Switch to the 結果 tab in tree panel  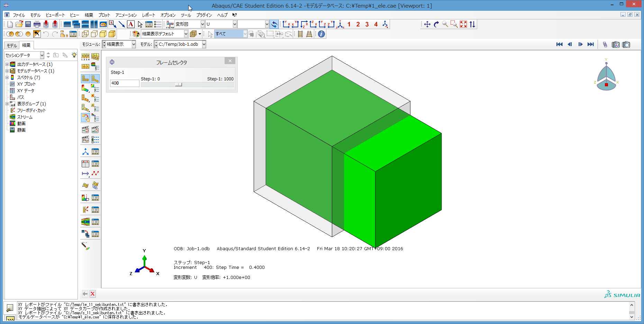coord(26,45)
